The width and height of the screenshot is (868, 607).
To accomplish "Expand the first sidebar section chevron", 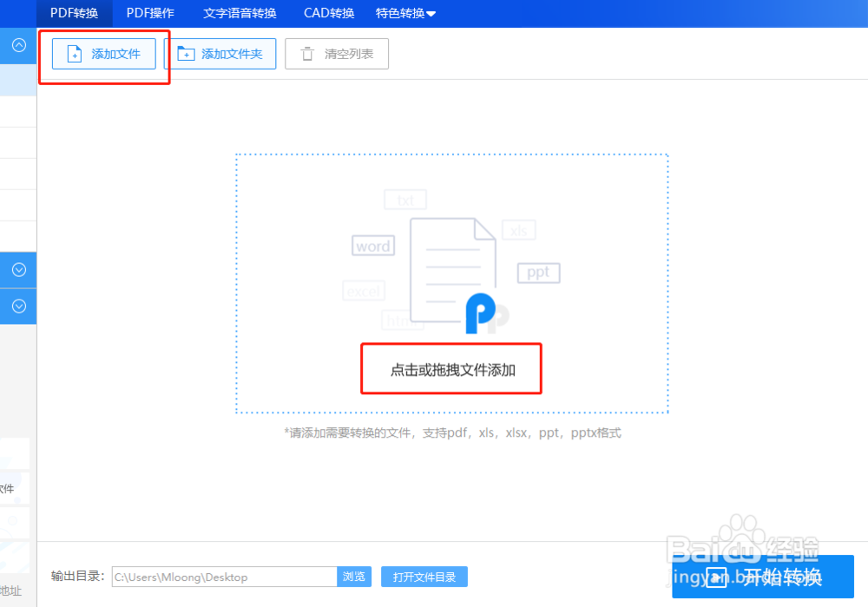I will [18, 269].
